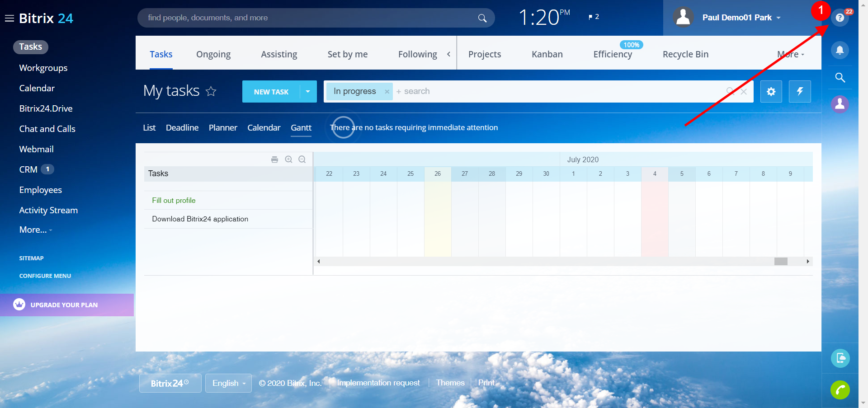This screenshot has height=408, width=868.
Task: Open Workgroups in left menu
Action: click(x=43, y=68)
